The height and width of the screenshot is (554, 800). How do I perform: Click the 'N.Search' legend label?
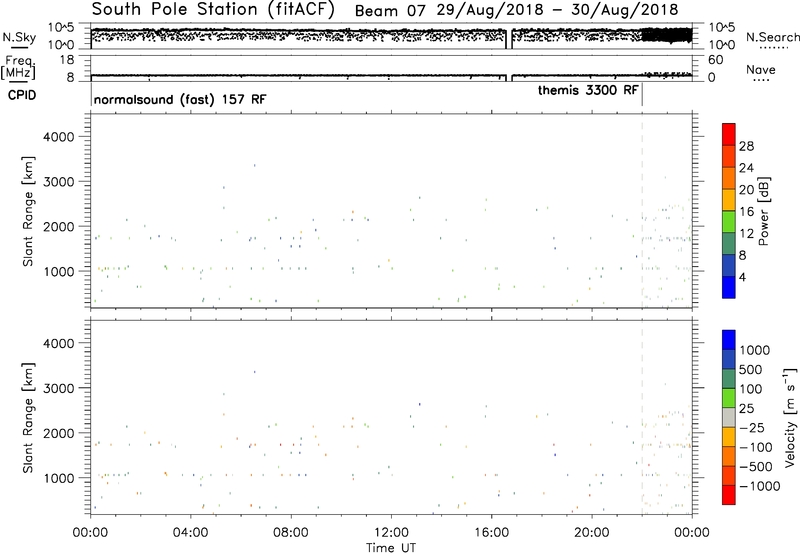point(773,37)
